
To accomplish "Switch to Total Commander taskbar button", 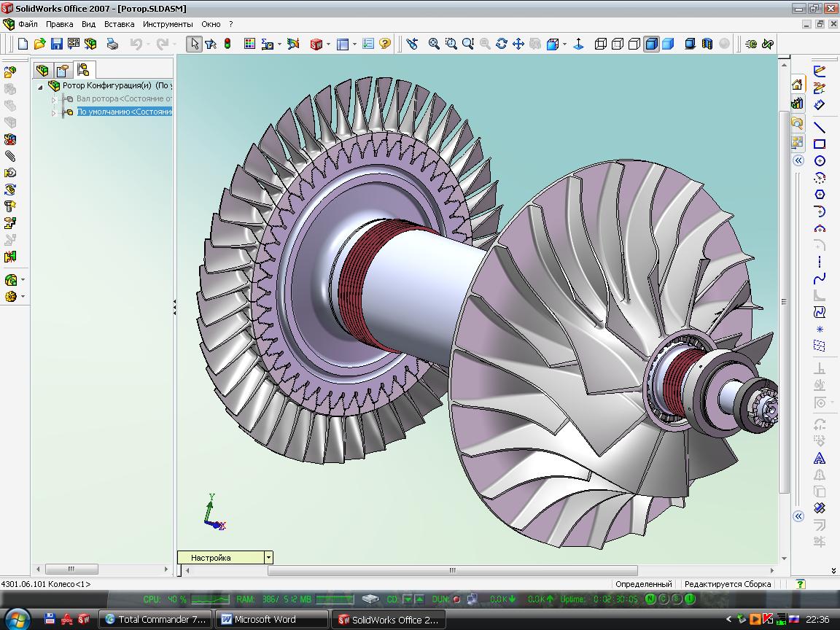I will (155, 619).
